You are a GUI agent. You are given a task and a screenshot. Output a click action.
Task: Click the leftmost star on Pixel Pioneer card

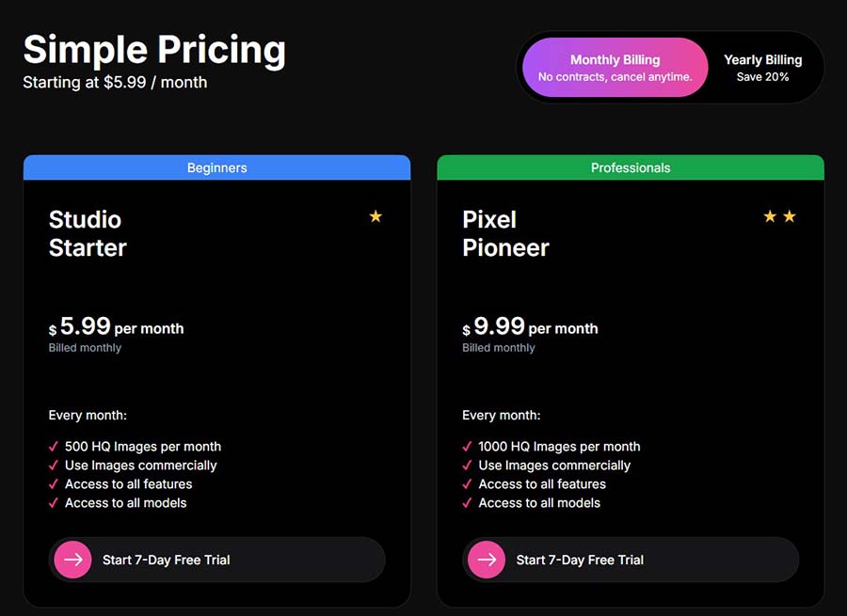point(770,215)
